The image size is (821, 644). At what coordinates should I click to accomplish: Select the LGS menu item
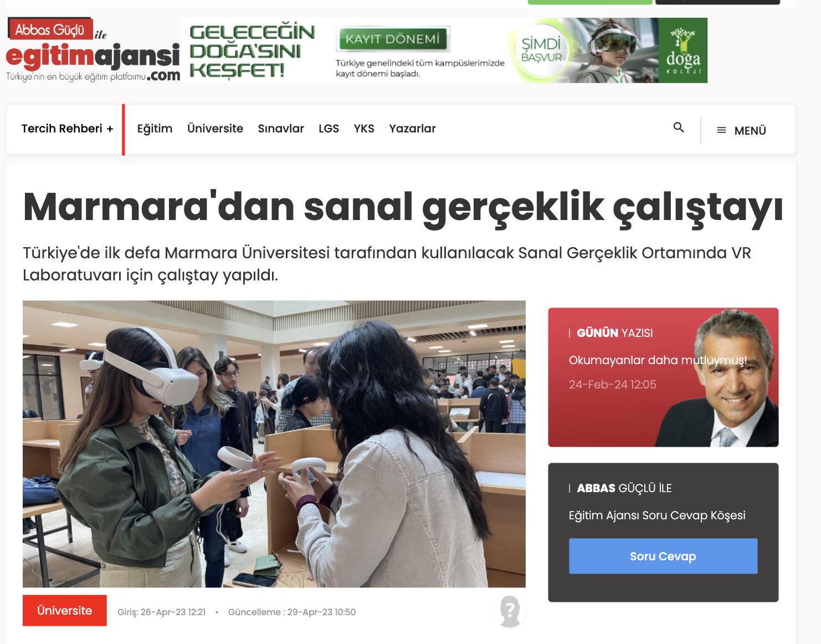pos(329,129)
